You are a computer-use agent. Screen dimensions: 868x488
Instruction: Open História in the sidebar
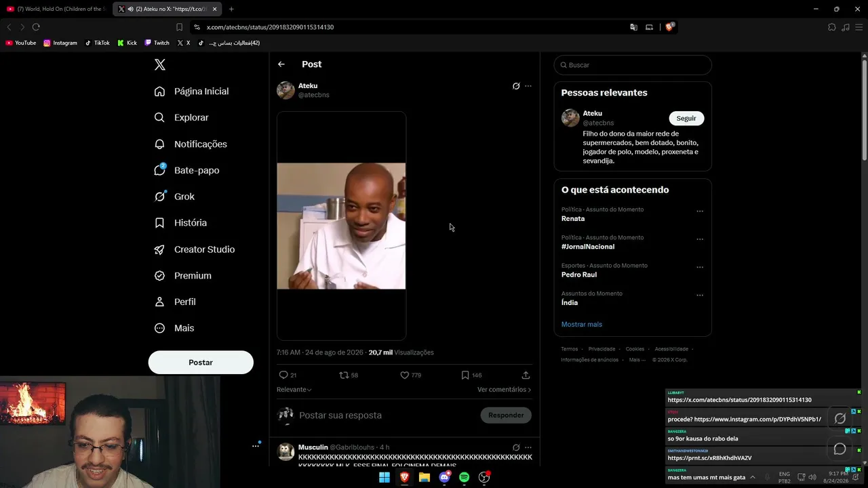click(x=181, y=222)
